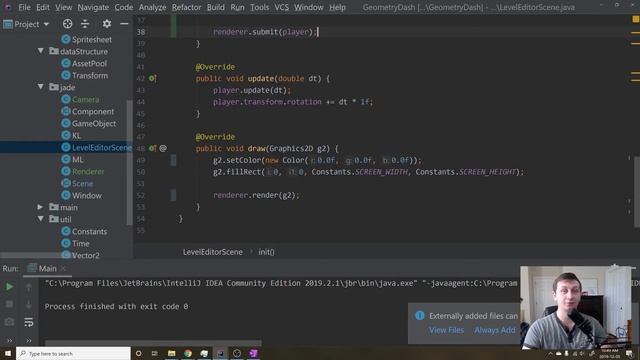Click the Run console horizontal scrollbar
This screenshot has width=640, height=360.
pos(153,342)
